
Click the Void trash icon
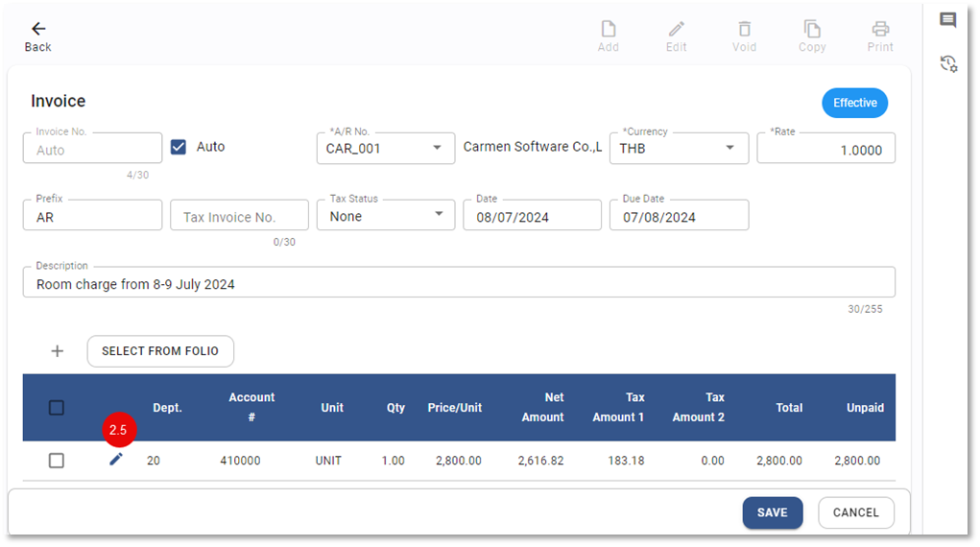pyautogui.click(x=744, y=29)
